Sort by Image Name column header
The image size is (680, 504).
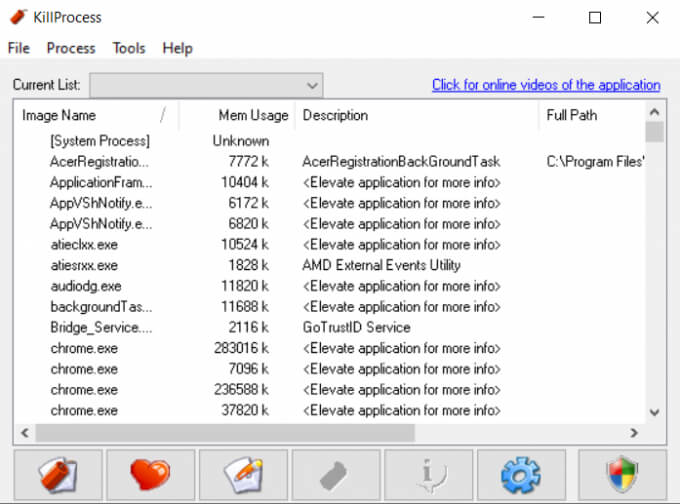(x=96, y=115)
